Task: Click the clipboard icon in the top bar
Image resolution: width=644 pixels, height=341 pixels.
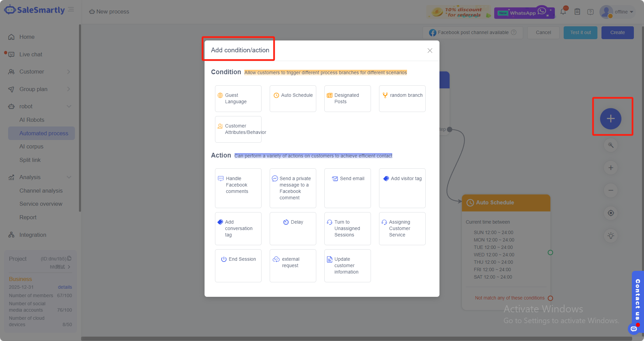Action: (x=577, y=11)
